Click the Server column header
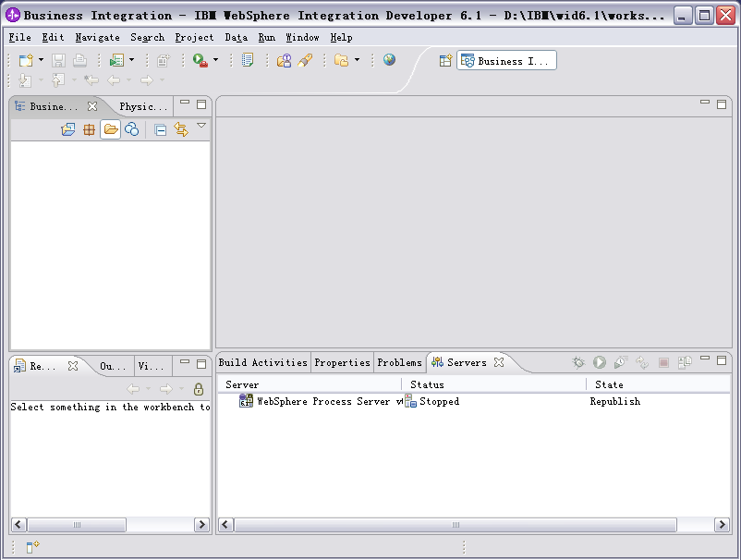Image resolution: width=741 pixels, height=560 pixels. (310, 384)
